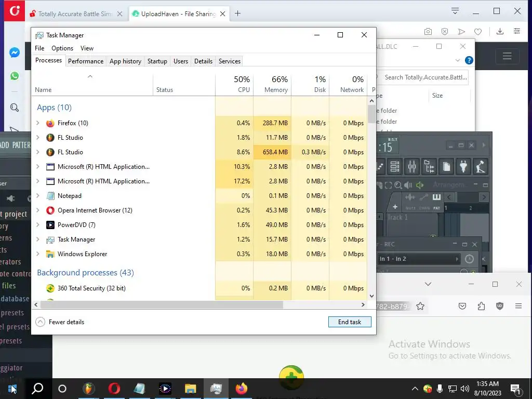The width and height of the screenshot is (532, 399).
Task: Open a new Opera tab with plus button
Action: click(237, 14)
